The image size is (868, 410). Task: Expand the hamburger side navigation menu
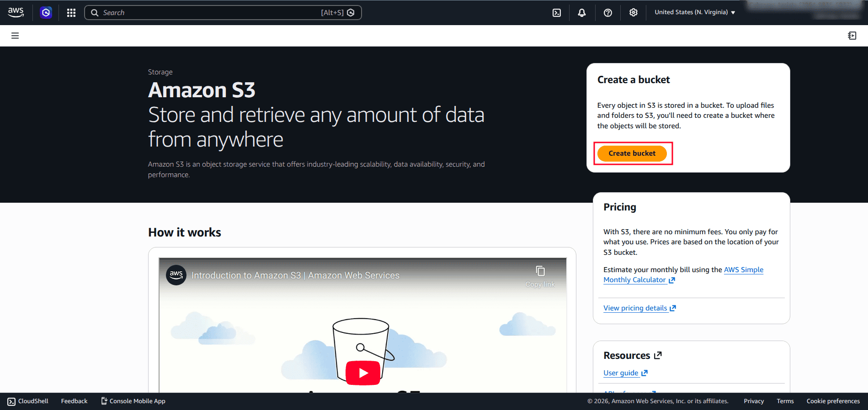[15, 36]
